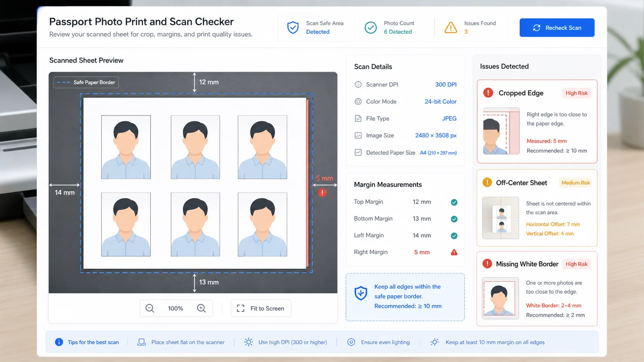Open the Cropped Edge thumbnail preview

[x=501, y=131]
